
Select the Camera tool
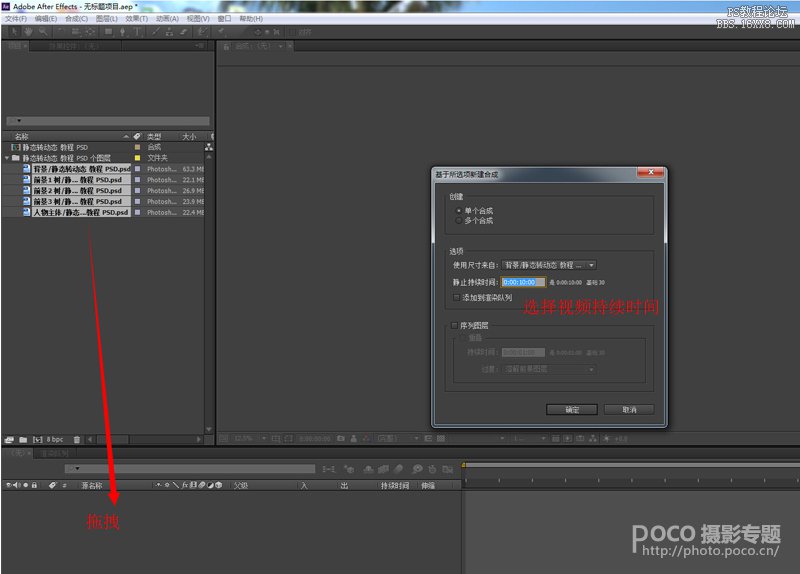click(76, 32)
